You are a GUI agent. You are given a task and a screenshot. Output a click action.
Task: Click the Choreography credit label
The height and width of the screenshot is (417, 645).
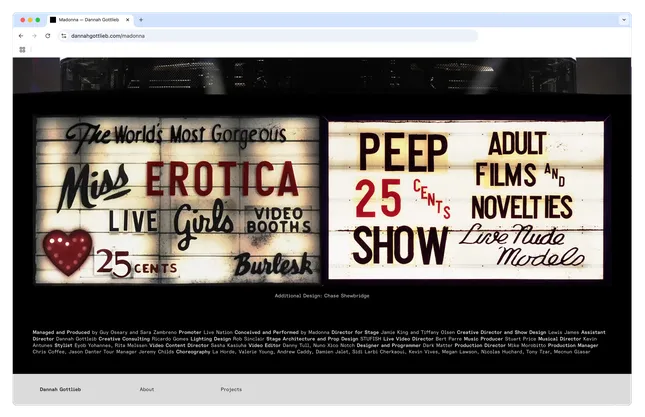pos(193,352)
